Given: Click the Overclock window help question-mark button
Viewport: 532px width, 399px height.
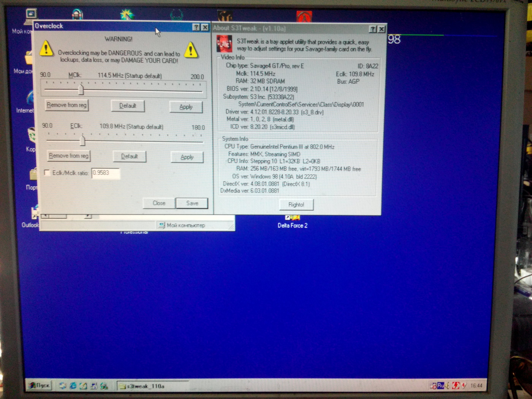Looking at the screenshot, I should pyautogui.click(x=196, y=27).
